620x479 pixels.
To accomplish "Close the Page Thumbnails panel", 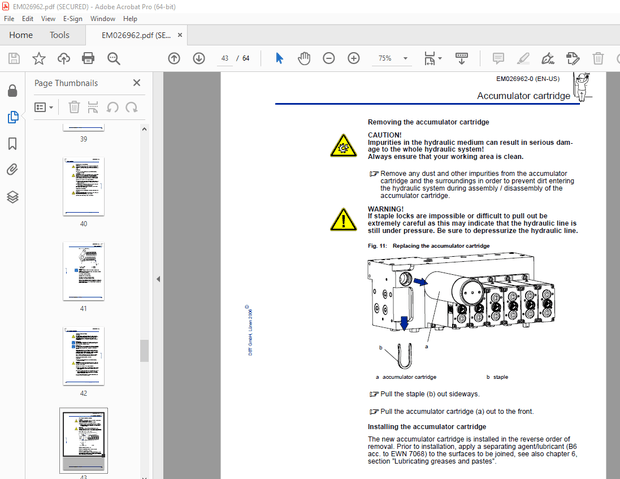I will (x=137, y=83).
